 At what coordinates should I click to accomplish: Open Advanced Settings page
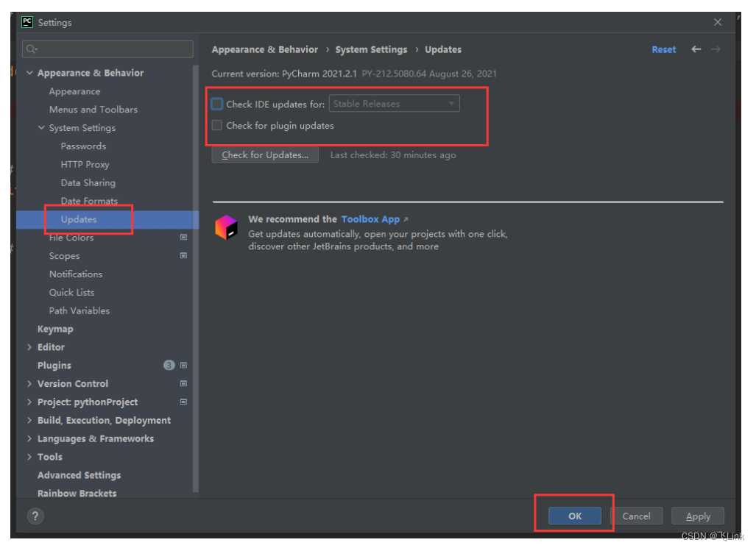tap(79, 475)
